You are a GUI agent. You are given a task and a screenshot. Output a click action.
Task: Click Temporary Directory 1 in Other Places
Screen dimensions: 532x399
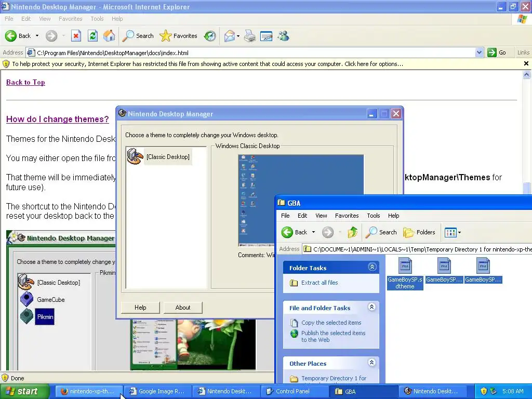[x=334, y=378]
